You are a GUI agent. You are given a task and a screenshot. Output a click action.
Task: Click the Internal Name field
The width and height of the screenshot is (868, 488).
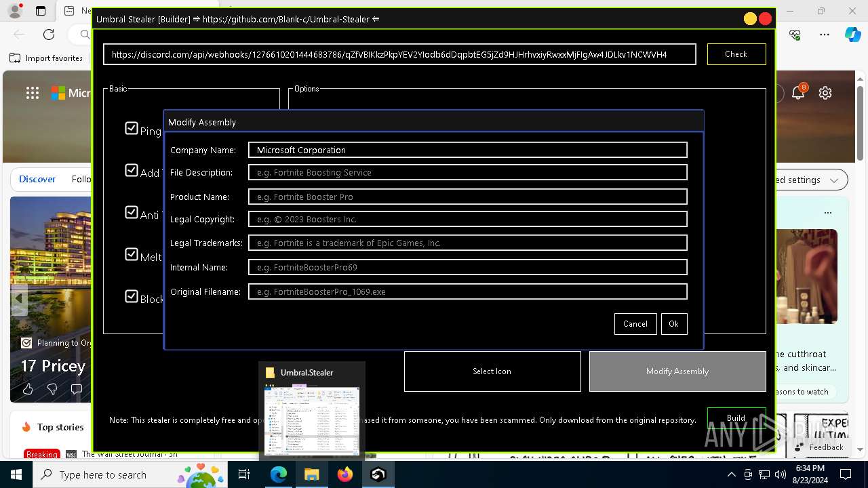pyautogui.click(x=468, y=267)
